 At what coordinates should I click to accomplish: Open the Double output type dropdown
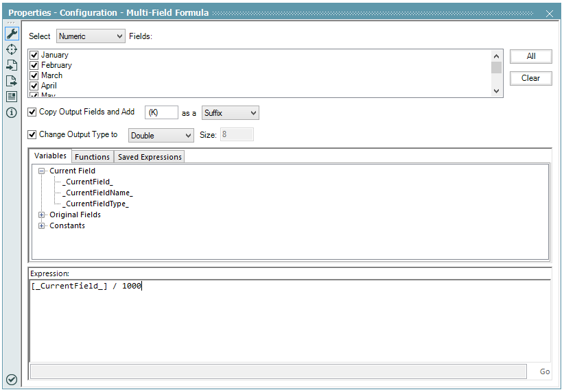[161, 136]
